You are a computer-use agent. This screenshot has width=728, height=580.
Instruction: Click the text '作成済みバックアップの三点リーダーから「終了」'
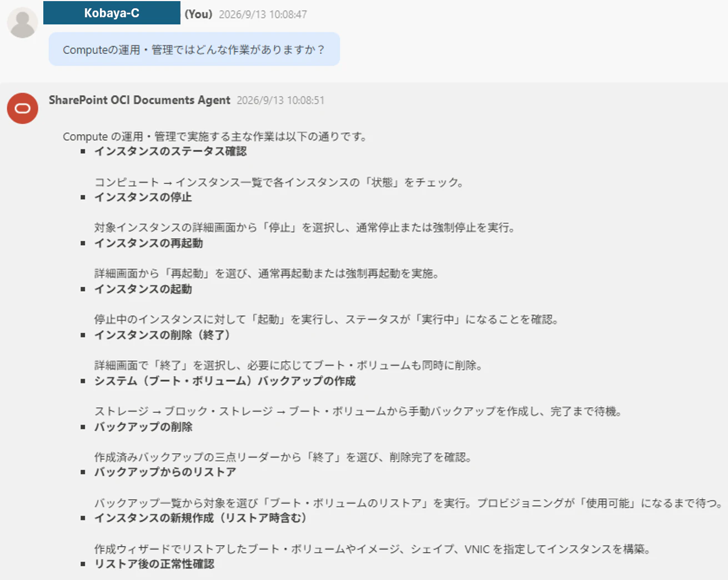coord(219,457)
